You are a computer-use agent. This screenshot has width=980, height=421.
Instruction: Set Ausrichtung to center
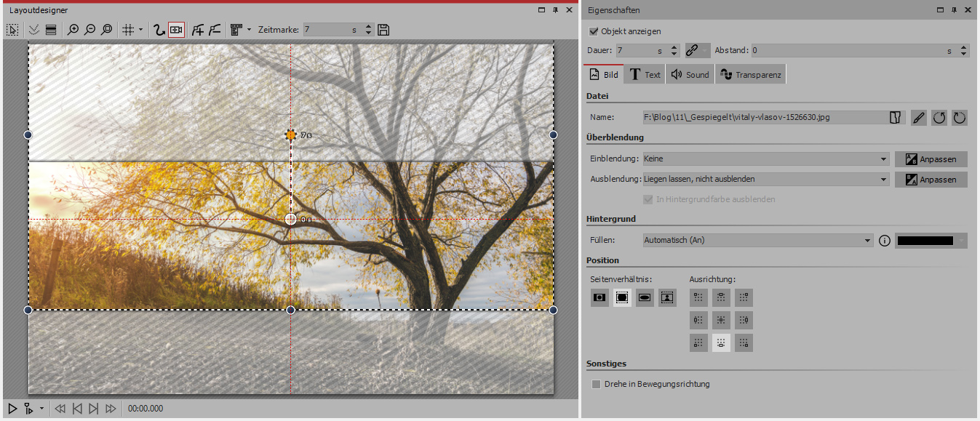(721, 320)
